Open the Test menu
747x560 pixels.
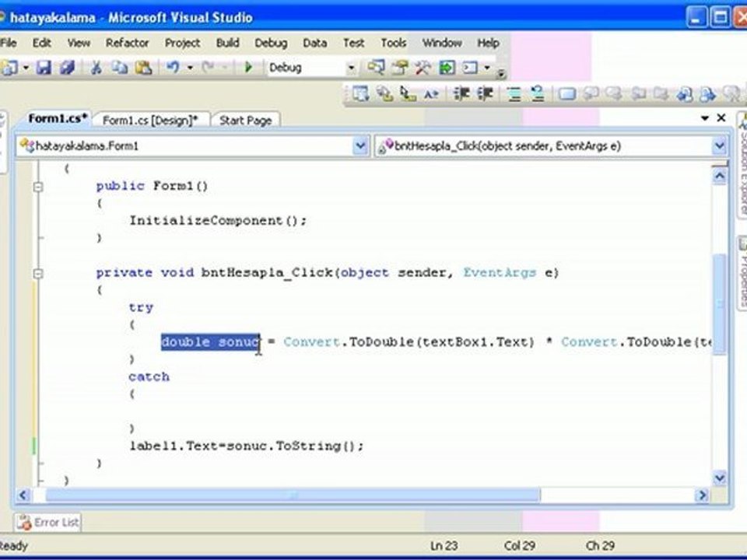pyautogui.click(x=354, y=43)
